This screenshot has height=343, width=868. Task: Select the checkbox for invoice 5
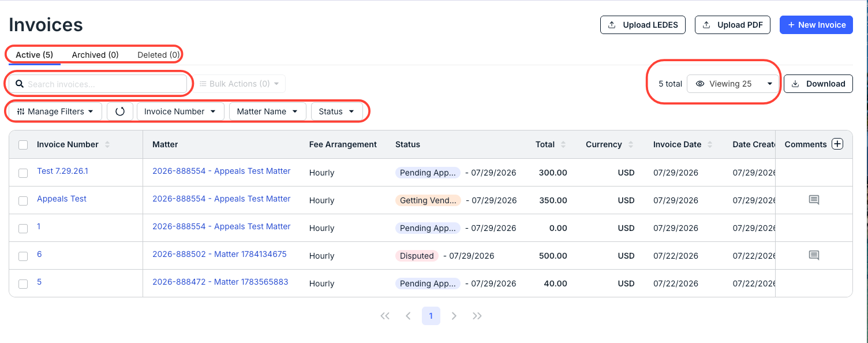pyautogui.click(x=23, y=284)
